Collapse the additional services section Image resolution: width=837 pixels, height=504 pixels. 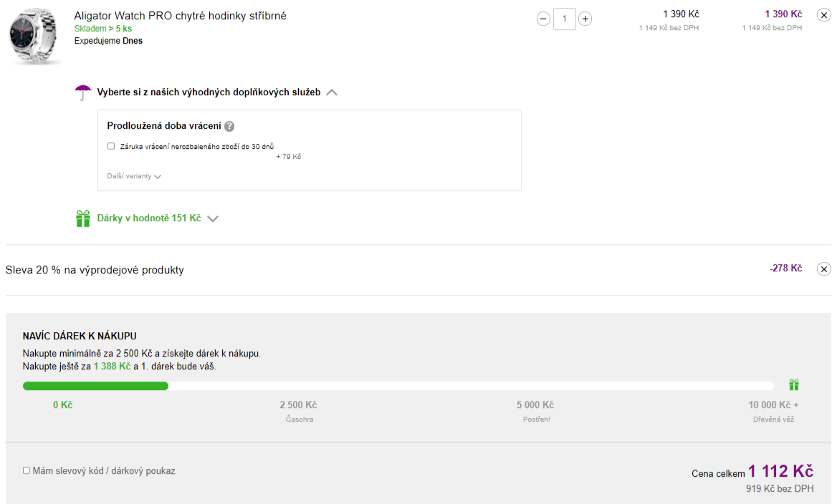click(332, 92)
